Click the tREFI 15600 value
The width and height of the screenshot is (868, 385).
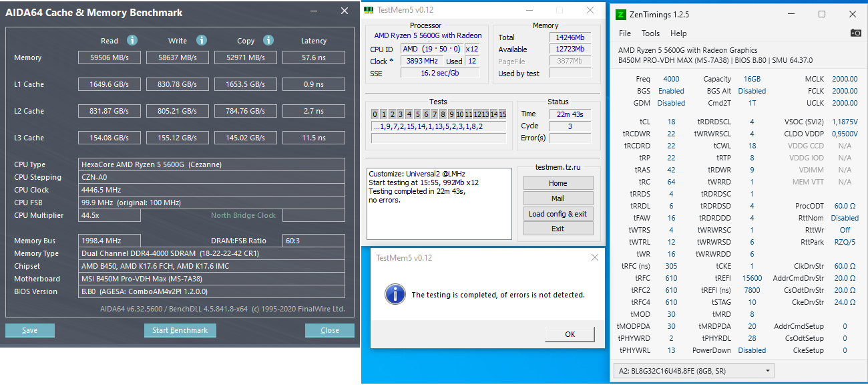point(752,278)
